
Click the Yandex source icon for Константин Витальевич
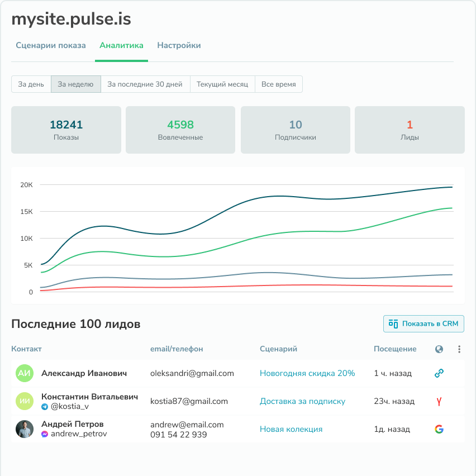tap(439, 401)
